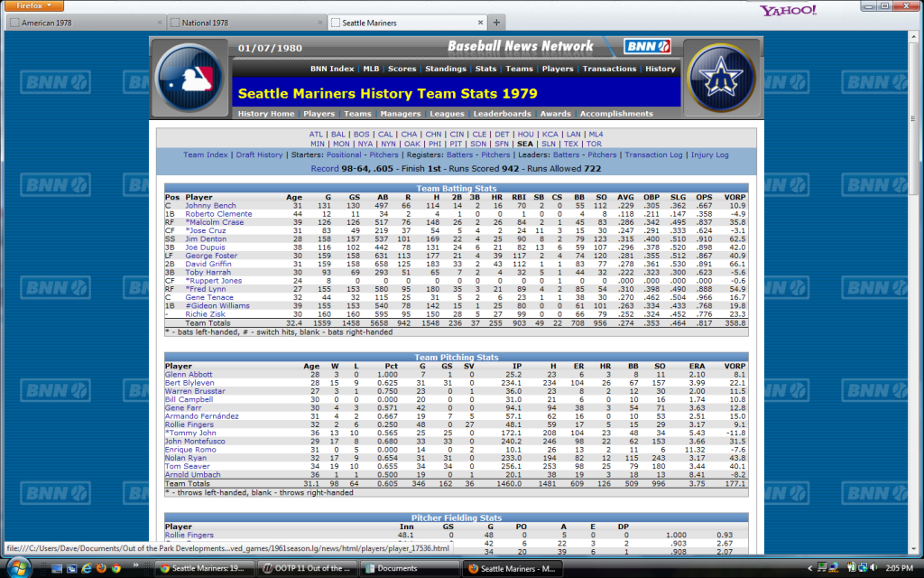Viewport: 924px width, 578px height.
Task: Click Team Totals ERA value 3.75
Action: [x=698, y=484]
